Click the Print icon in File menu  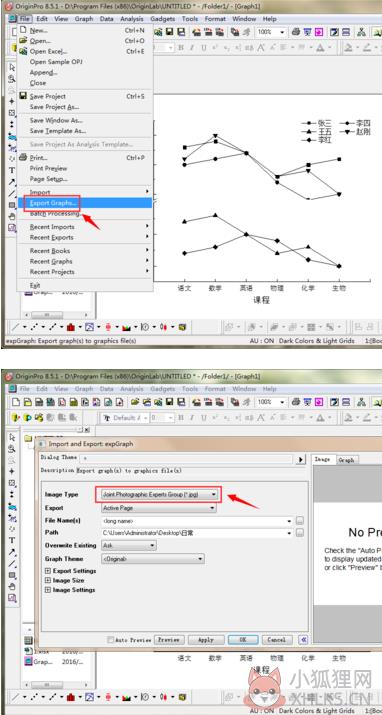coord(23,157)
